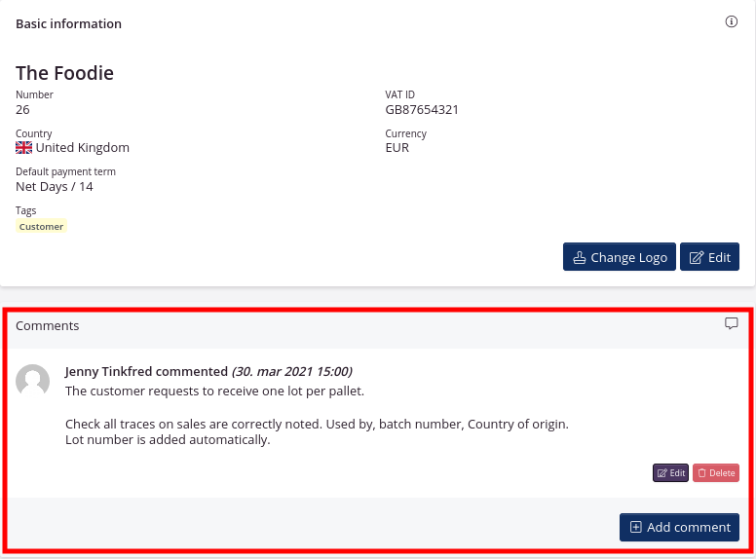
Task: Click the customer number 26
Action: pyautogui.click(x=22, y=109)
